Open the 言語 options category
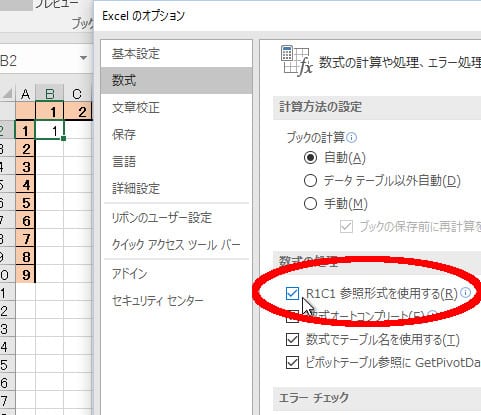Screen dimensions: 481x415 (x=177, y=162)
